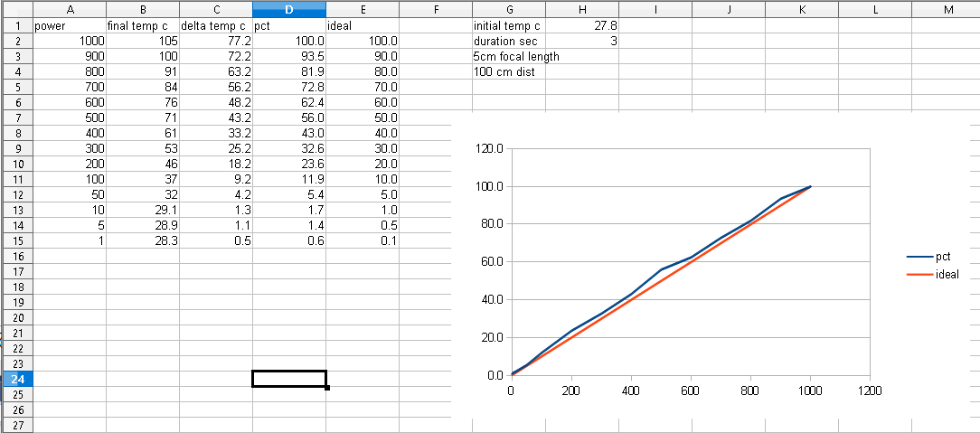Select column L header

coord(874,9)
